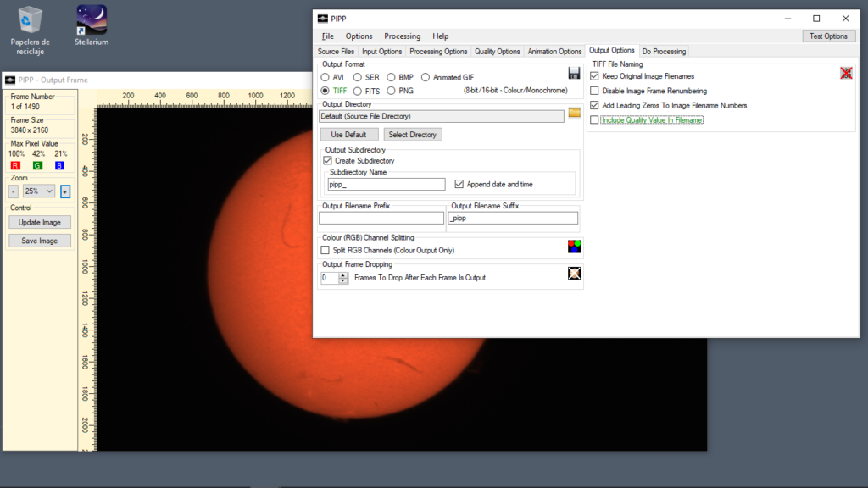Toggle Add Leading Zeros To Image Filename Numbers

(x=594, y=105)
